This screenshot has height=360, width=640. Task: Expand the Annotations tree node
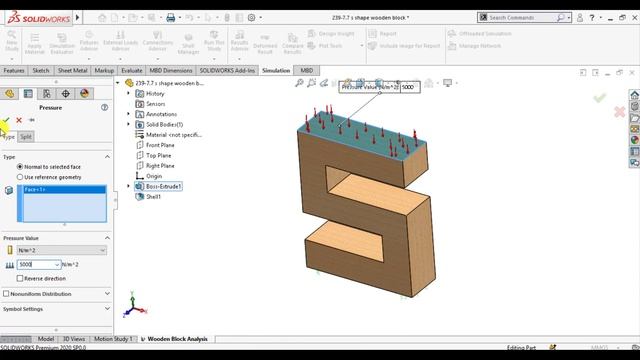[x=129, y=114]
